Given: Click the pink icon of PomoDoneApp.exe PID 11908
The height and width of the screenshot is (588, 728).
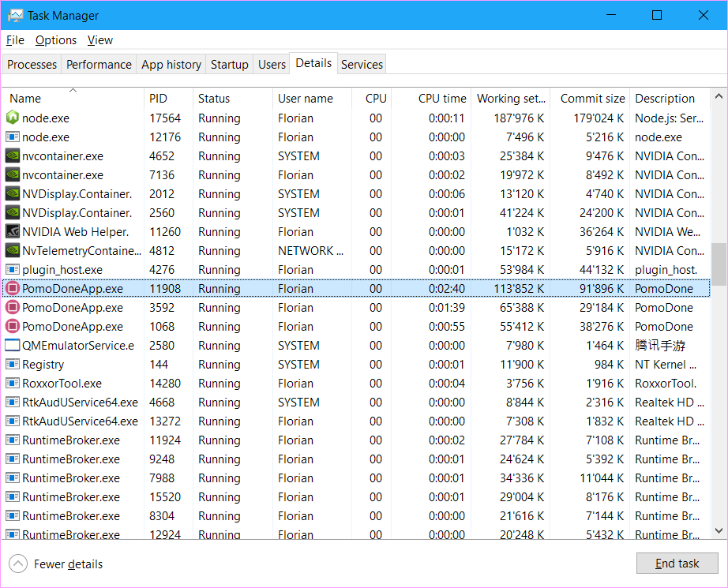Looking at the screenshot, I should point(13,289).
